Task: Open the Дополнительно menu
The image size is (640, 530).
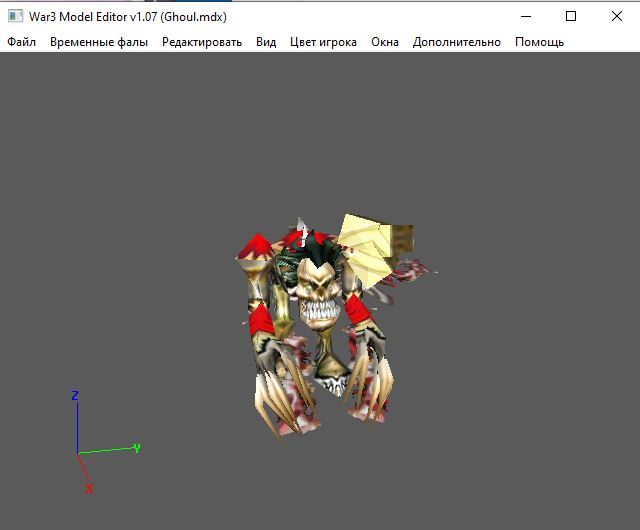Action: pyautogui.click(x=457, y=42)
